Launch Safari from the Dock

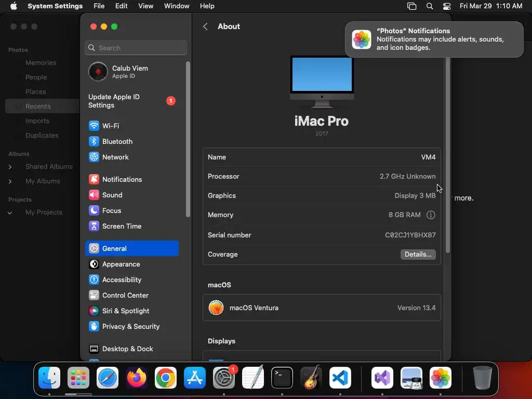click(x=108, y=378)
